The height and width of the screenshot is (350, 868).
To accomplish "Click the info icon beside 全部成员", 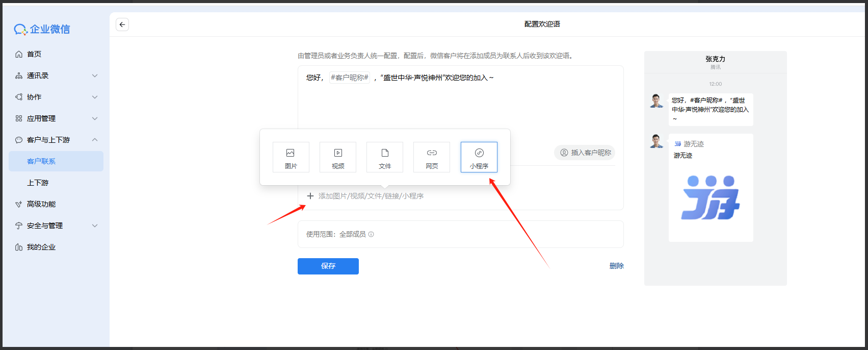I will (x=371, y=235).
